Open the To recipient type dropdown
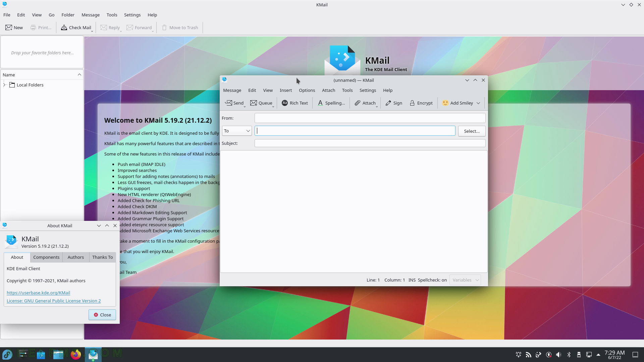Viewport: 644px width, 362px height. pyautogui.click(x=237, y=131)
